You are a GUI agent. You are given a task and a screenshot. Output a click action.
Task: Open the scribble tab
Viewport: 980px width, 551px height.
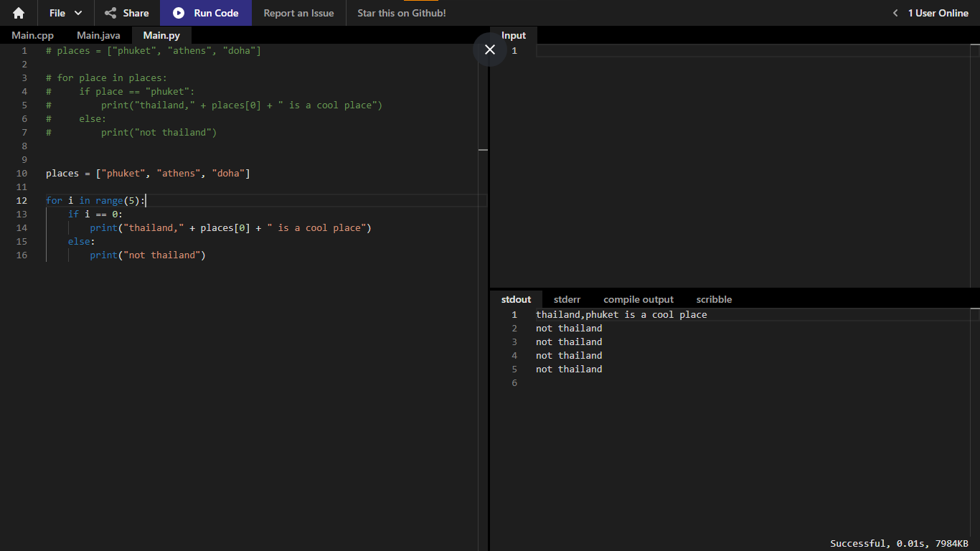pyautogui.click(x=714, y=299)
